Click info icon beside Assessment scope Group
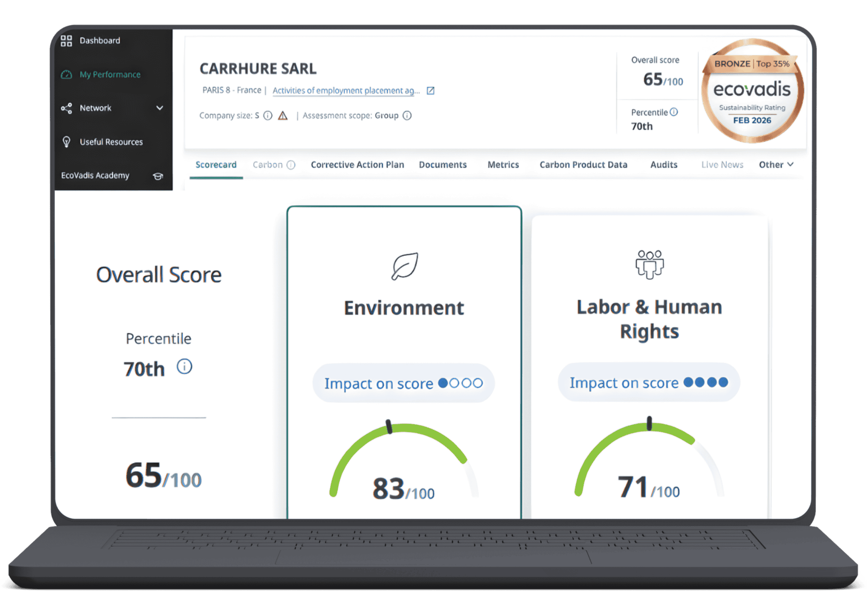The width and height of the screenshot is (867, 616). point(407,116)
